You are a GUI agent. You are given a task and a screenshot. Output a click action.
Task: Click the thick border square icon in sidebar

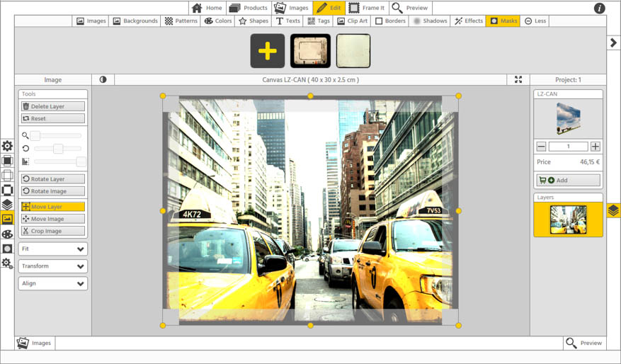(7, 190)
